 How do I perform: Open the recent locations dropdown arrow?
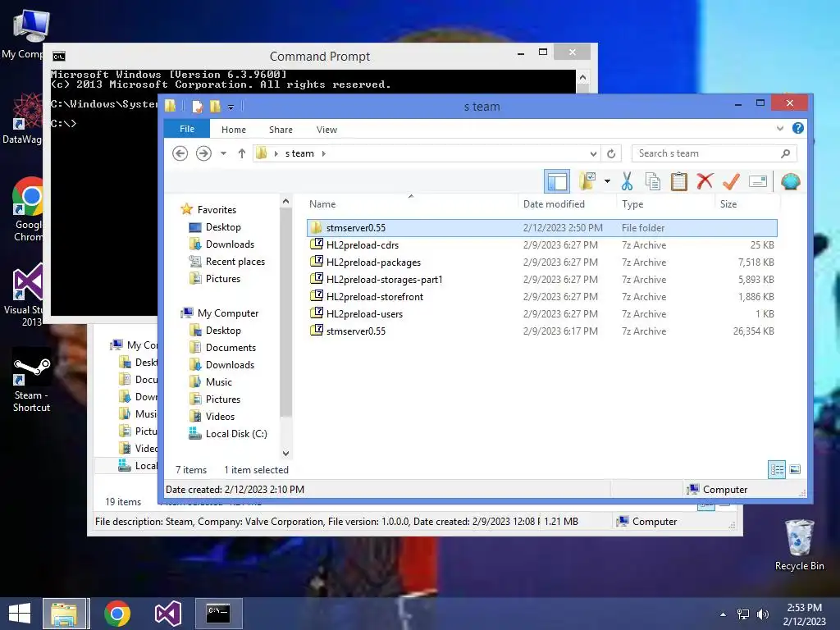[223, 153]
